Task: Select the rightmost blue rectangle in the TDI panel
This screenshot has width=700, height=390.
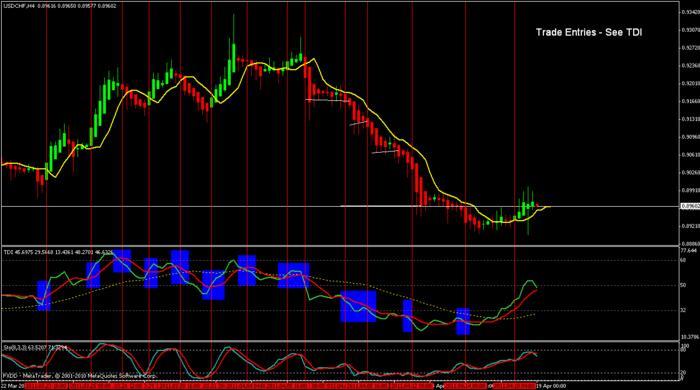Action: point(463,321)
